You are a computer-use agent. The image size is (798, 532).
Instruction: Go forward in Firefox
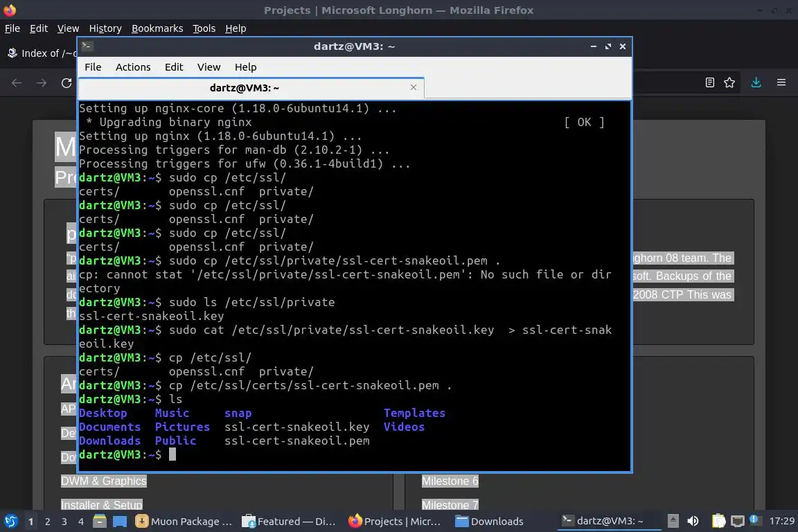42,82
